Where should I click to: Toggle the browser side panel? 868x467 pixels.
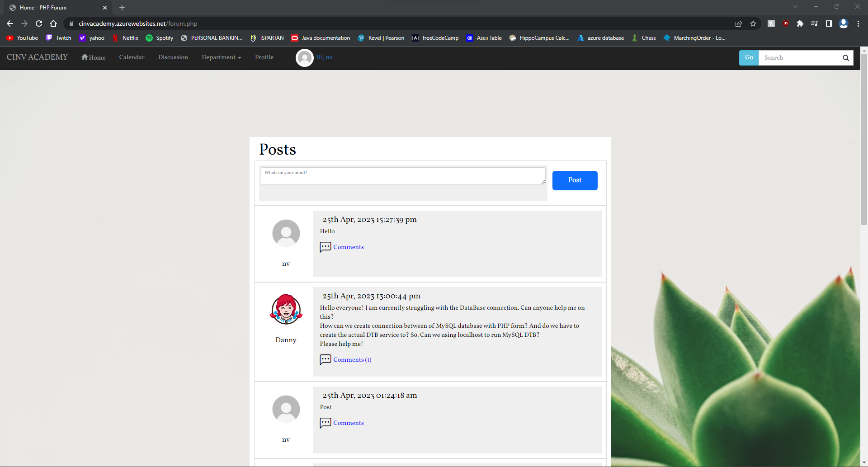[829, 24]
